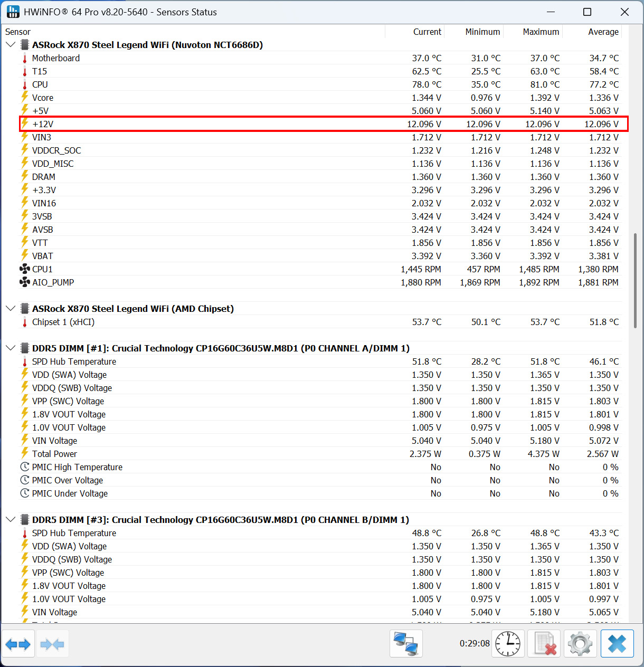The height and width of the screenshot is (667, 644).
Task: Click the Motherboard thermometer icon
Action: pos(25,58)
